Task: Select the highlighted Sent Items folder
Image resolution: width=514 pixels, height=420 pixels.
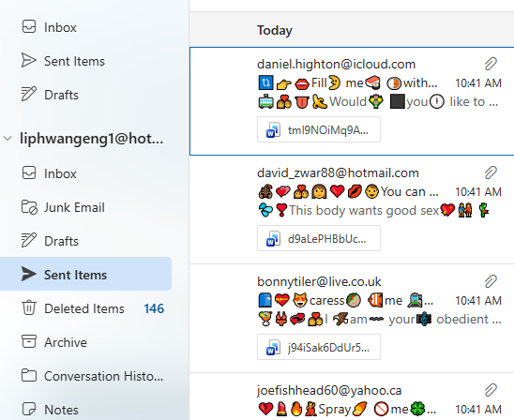Action: pos(86,274)
